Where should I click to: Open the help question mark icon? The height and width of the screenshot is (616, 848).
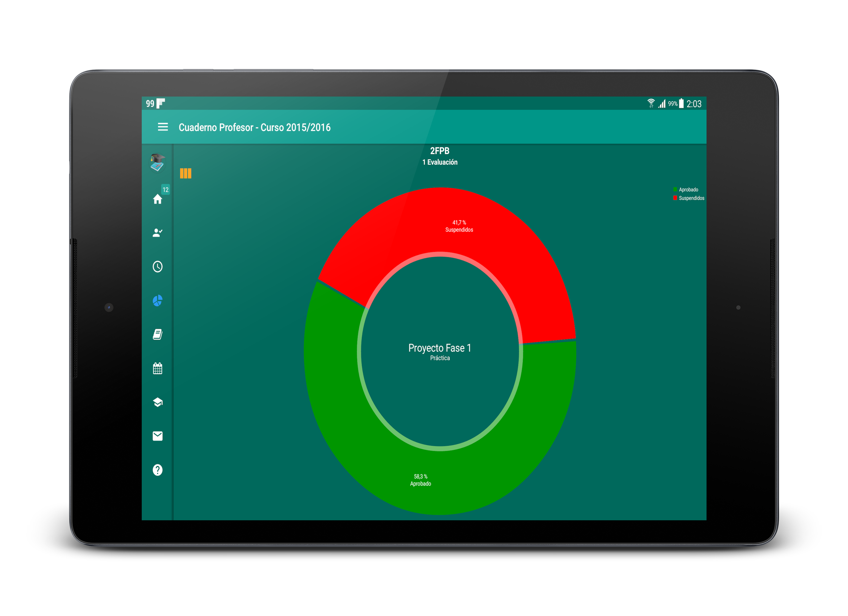tap(157, 470)
